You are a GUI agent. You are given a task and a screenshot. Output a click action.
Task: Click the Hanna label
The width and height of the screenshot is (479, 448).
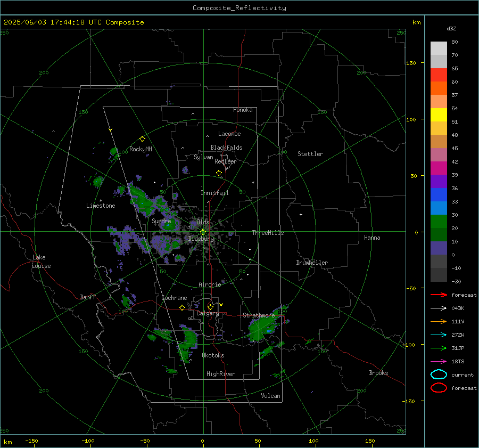(x=372, y=238)
